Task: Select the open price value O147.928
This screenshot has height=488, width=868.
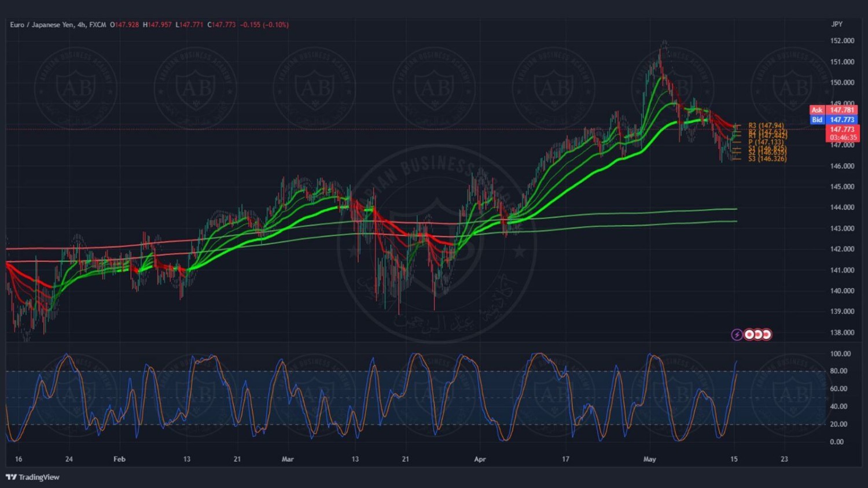Action: pos(124,25)
